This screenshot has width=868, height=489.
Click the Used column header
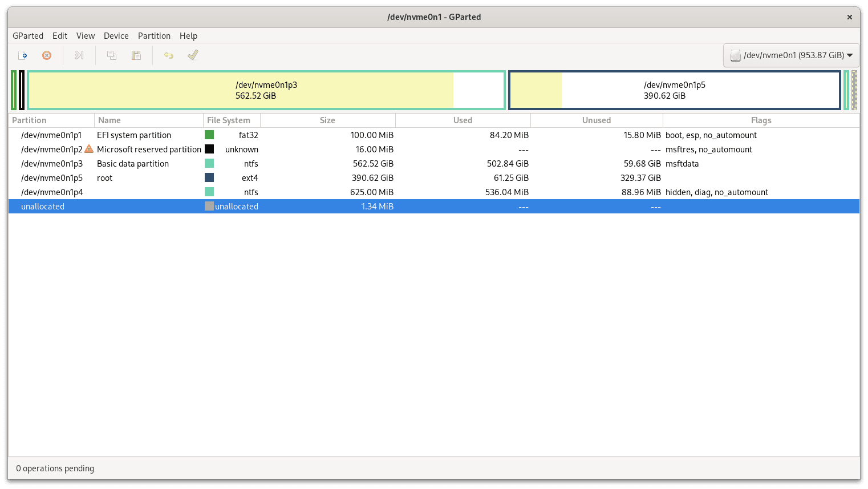tap(463, 120)
